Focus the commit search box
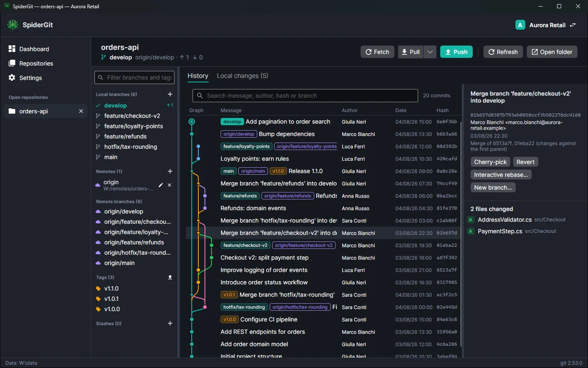 point(305,96)
